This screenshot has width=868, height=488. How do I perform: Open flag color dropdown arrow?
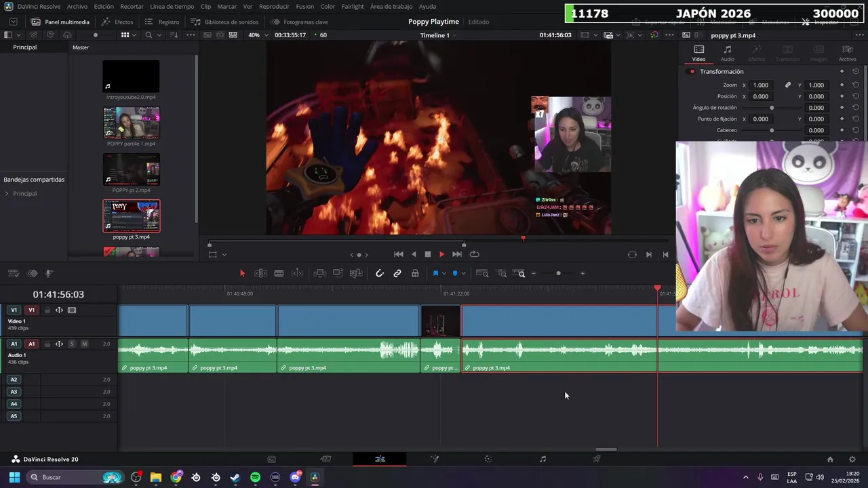point(444,273)
